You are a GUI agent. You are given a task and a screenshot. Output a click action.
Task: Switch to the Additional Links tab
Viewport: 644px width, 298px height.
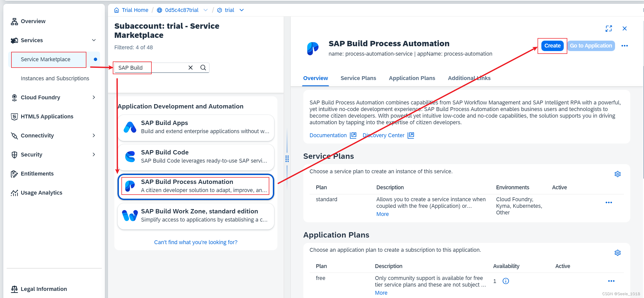pos(469,78)
